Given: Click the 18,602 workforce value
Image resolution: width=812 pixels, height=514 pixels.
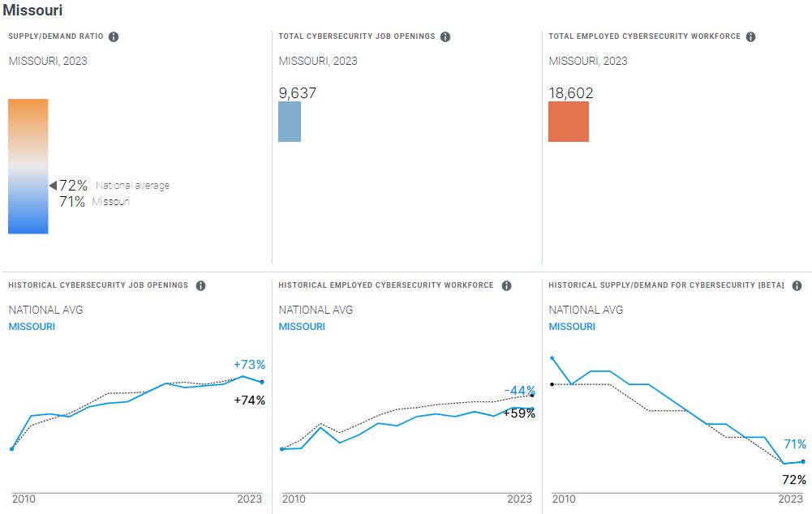Looking at the screenshot, I should pyautogui.click(x=571, y=93).
